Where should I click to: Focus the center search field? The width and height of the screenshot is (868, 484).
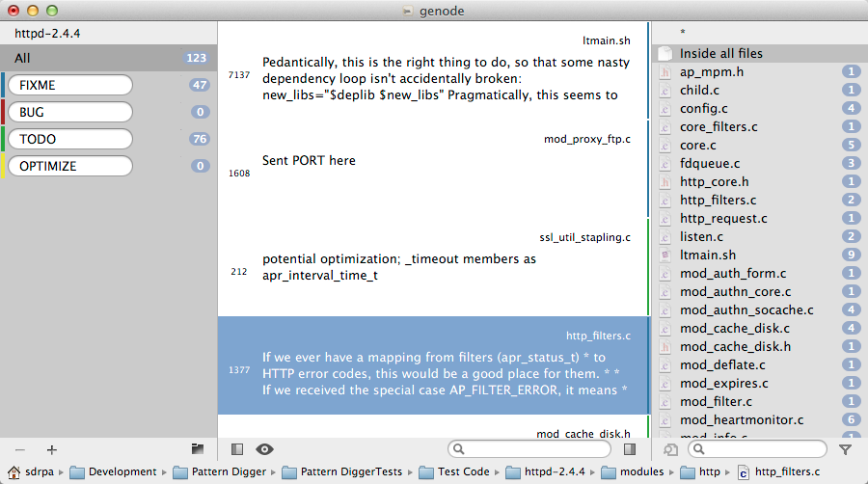click(x=529, y=449)
